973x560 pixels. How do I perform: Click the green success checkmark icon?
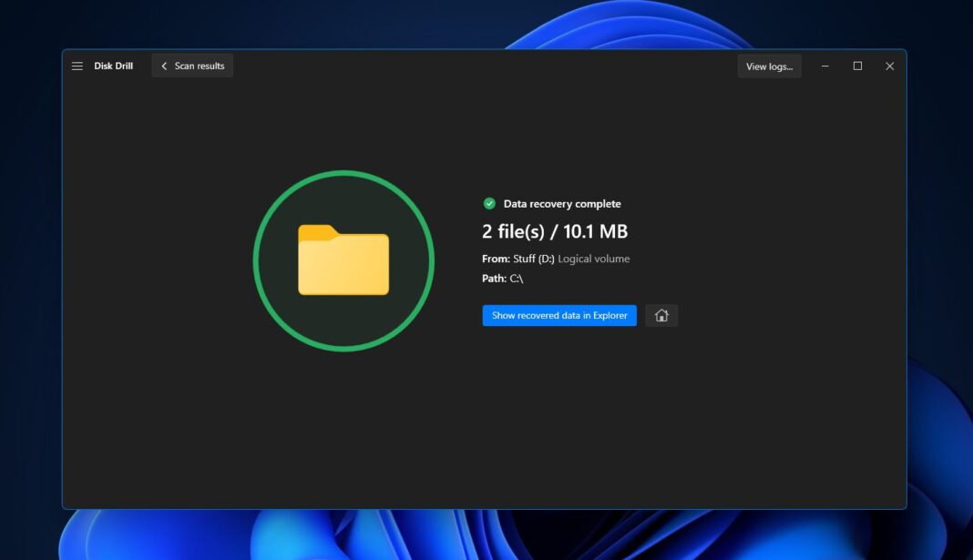[x=489, y=203]
